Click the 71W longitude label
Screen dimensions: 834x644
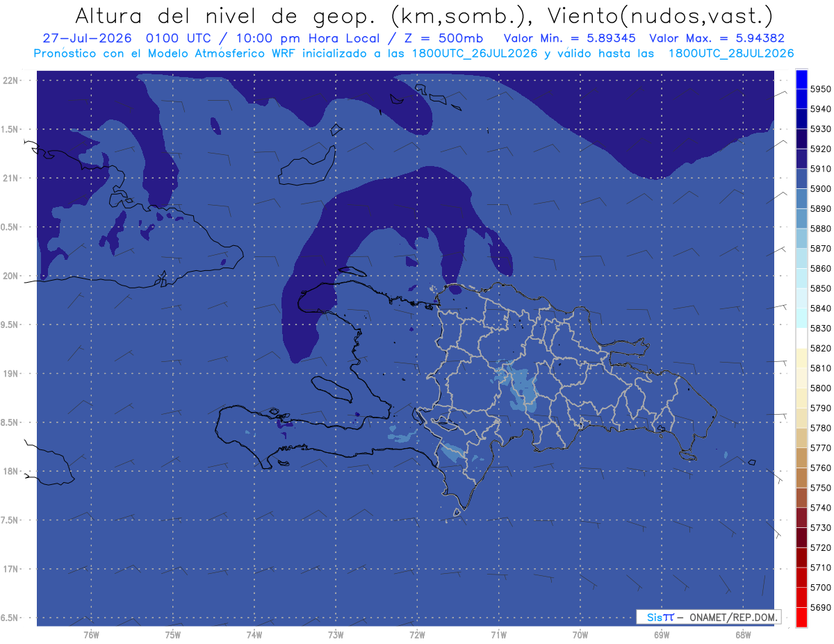click(498, 634)
